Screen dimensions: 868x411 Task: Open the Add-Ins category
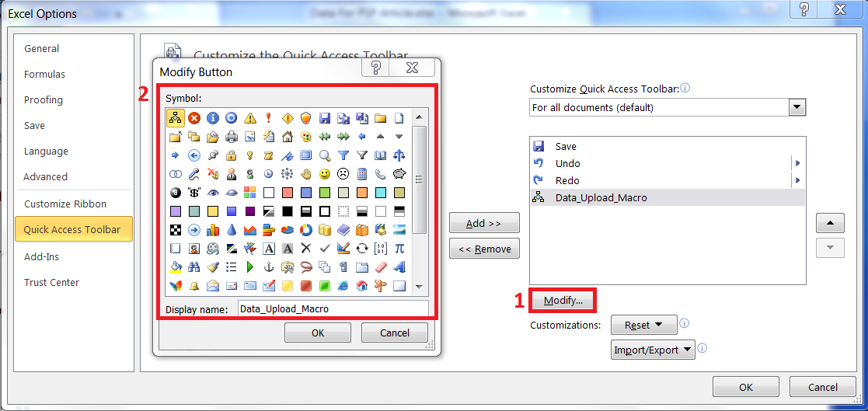41,256
